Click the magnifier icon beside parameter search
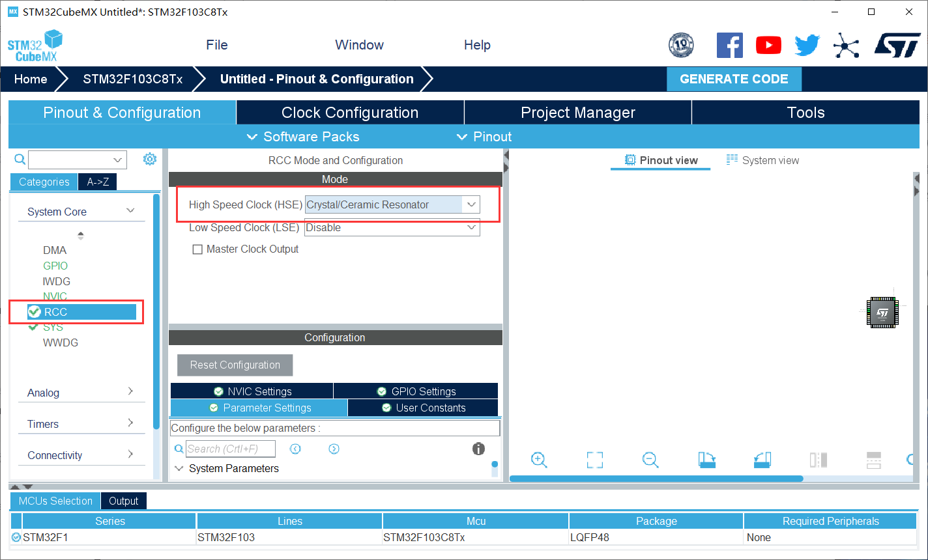 pos(179,449)
